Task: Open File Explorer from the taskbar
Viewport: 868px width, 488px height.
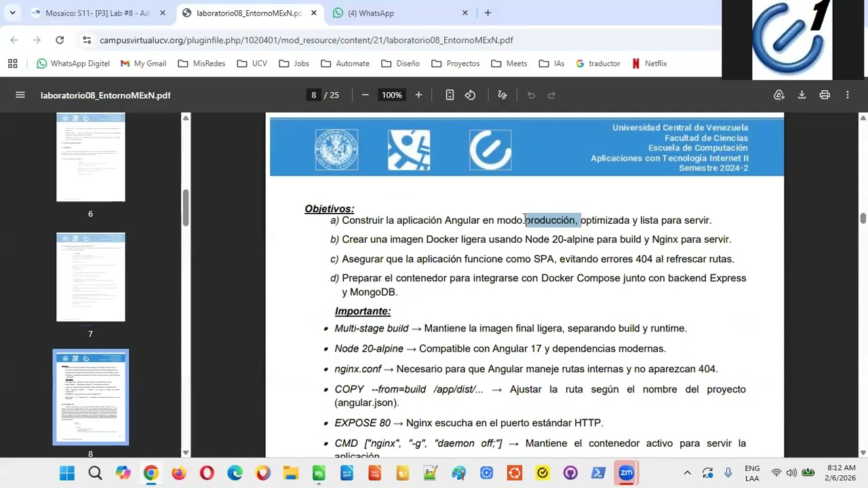Action: point(291,473)
